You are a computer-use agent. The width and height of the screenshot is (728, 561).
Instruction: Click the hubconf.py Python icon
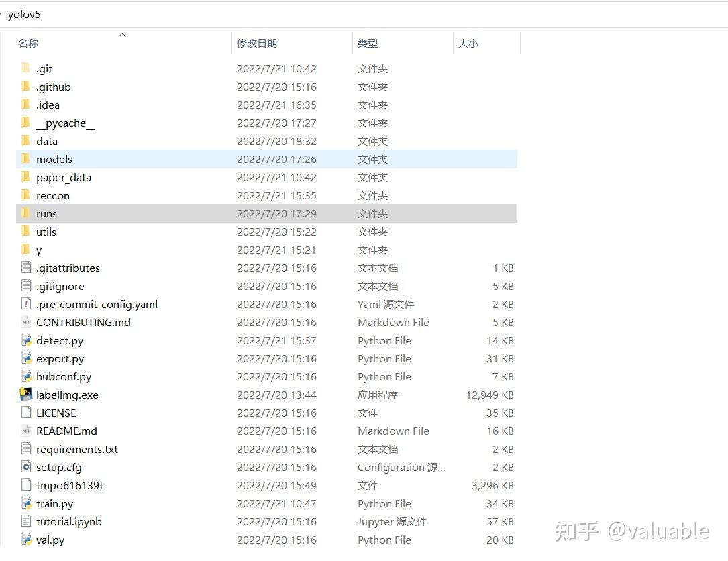[26, 376]
